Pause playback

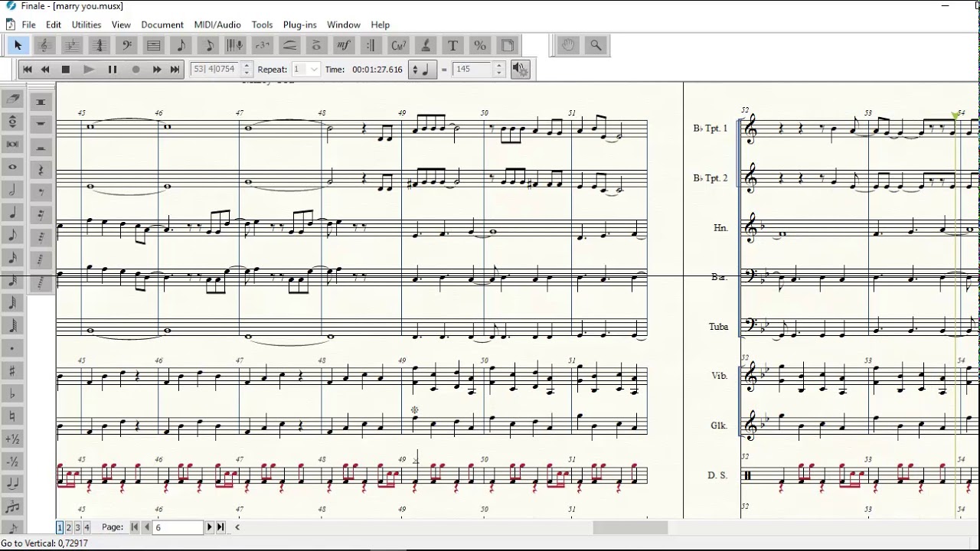click(x=113, y=70)
